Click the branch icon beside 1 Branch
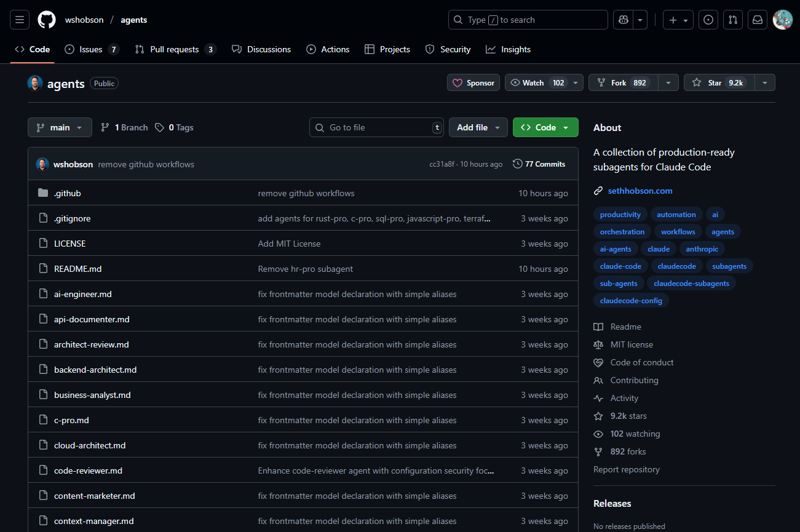 click(x=105, y=127)
